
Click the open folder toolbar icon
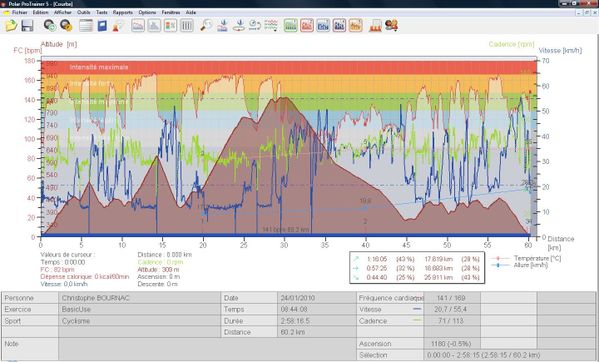[11, 26]
